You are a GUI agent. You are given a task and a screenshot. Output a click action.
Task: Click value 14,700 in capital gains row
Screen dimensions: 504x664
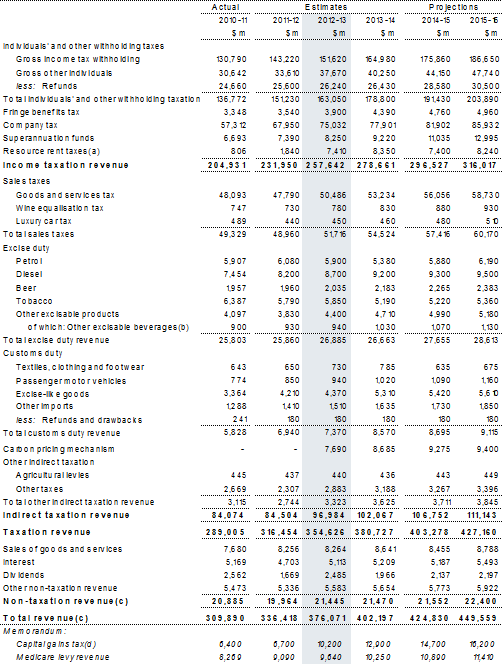pyautogui.click(x=433, y=645)
